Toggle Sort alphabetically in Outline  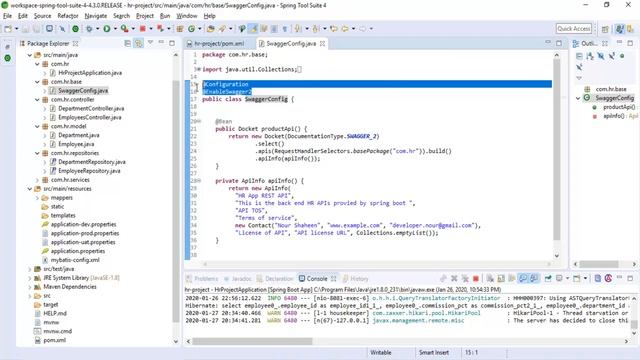click(590, 56)
